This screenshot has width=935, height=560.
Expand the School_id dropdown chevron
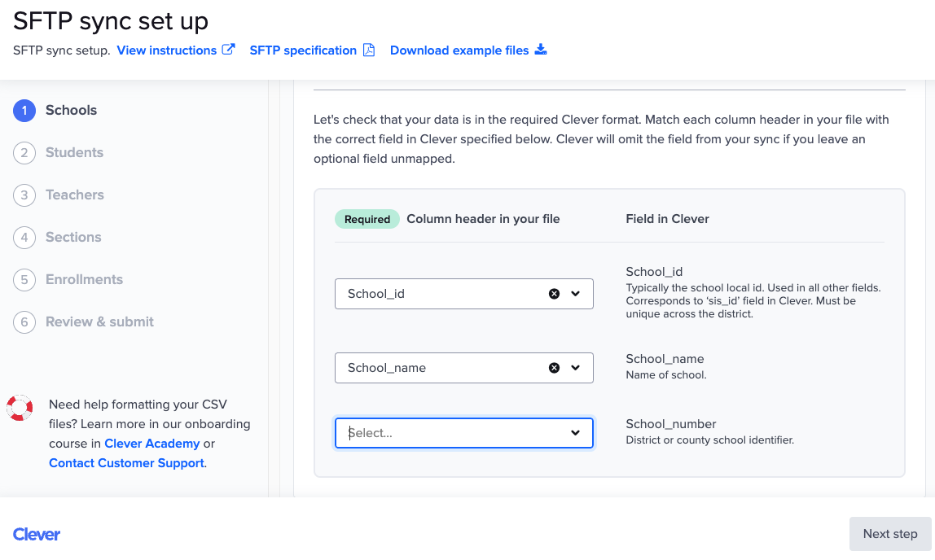[x=577, y=294]
